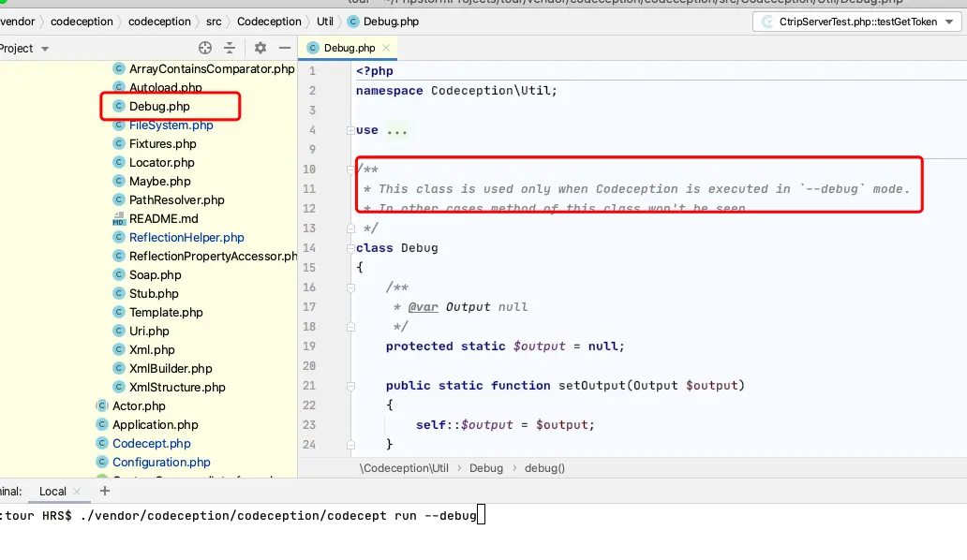Click debug() in the bottom editor breadcrumb
The image size is (967, 560).
[x=544, y=468]
